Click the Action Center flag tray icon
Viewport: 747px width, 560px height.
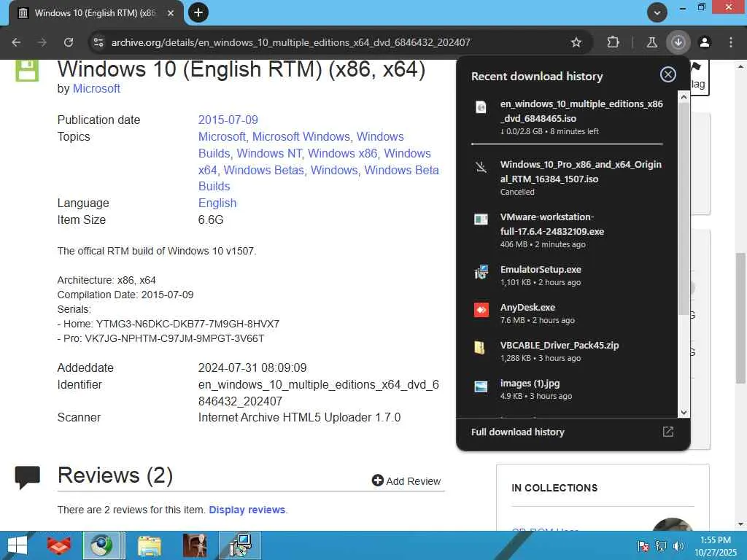[x=643, y=546]
